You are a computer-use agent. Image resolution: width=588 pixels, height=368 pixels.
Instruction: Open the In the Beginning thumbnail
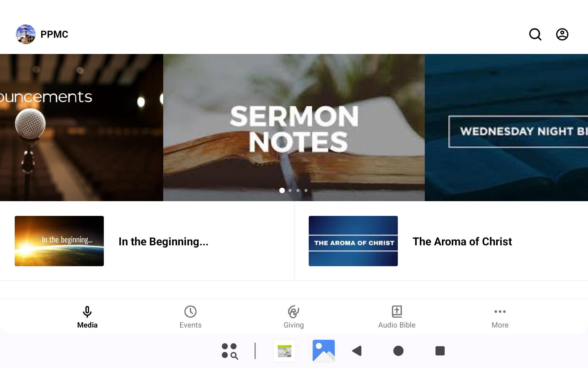[59, 241]
